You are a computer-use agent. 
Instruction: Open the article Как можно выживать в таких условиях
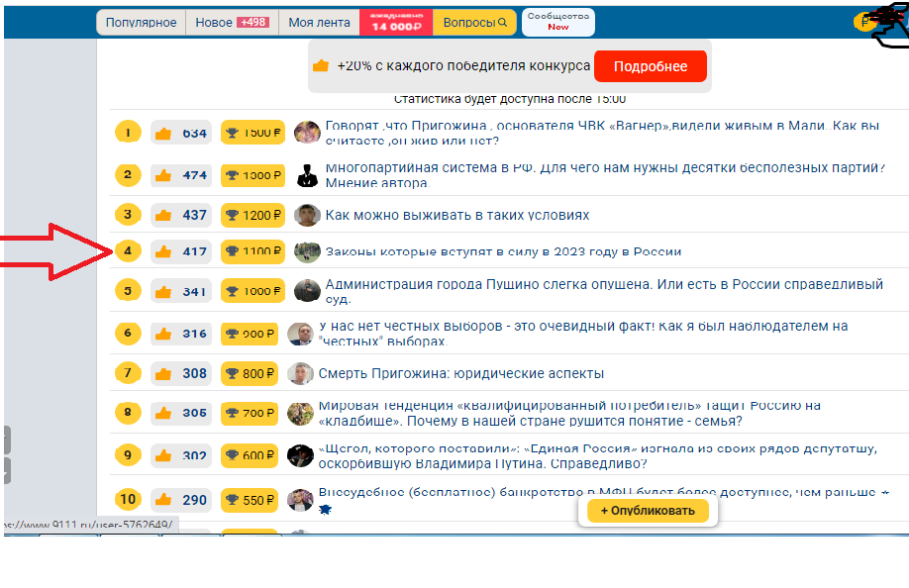456,215
